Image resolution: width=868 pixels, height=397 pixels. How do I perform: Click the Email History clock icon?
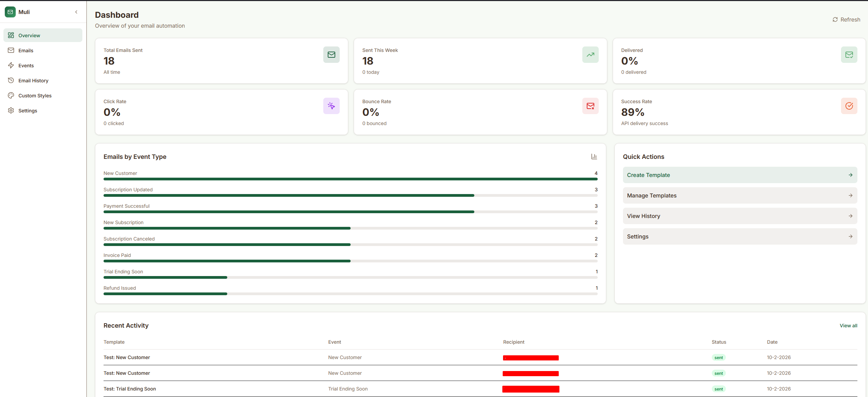(x=11, y=80)
